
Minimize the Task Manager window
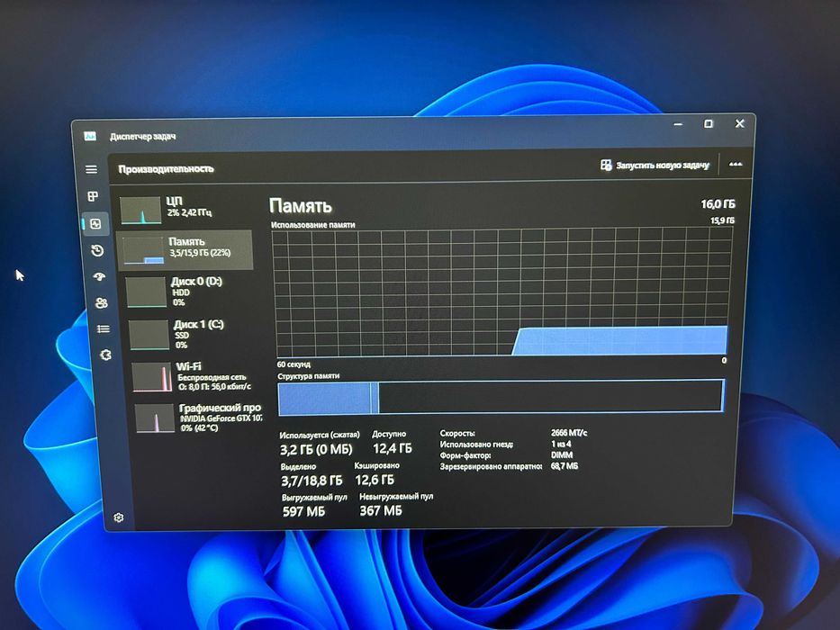(678, 124)
